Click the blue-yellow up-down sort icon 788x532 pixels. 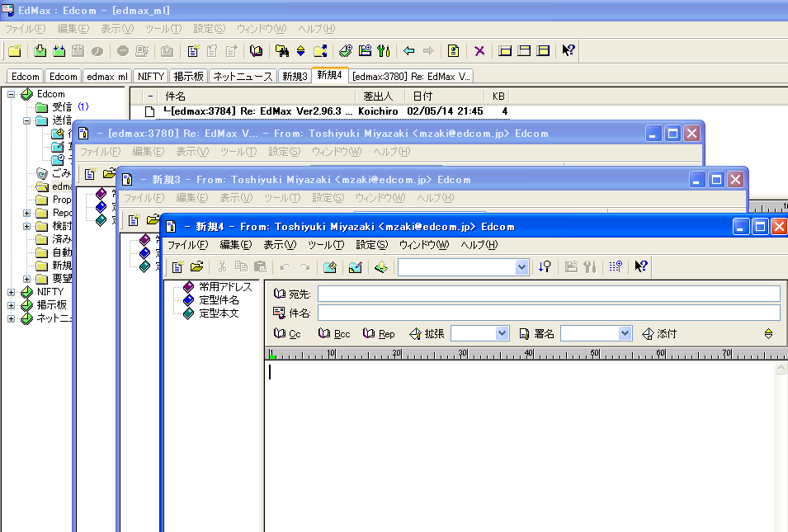(x=300, y=51)
